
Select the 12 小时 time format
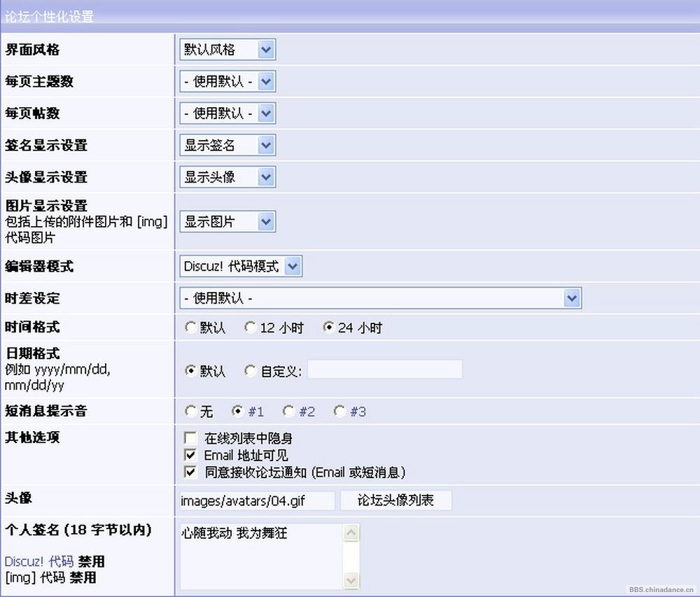[x=250, y=328]
